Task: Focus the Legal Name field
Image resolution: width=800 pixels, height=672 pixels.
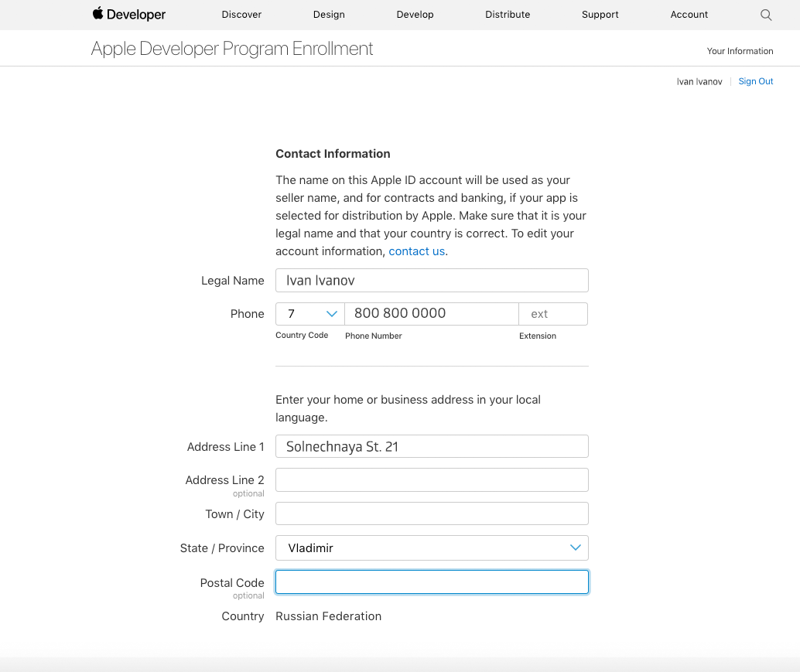Action: coord(432,281)
